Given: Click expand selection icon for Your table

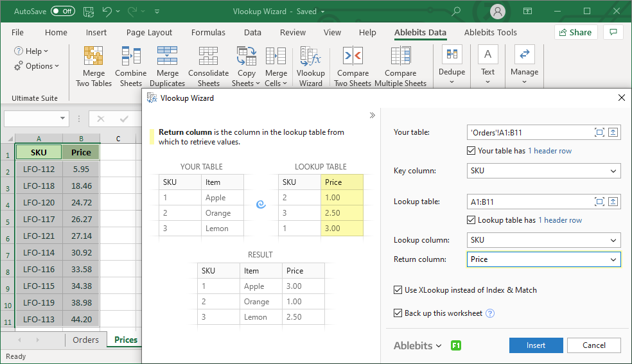Looking at the screenshot, I should click(599, 132).
